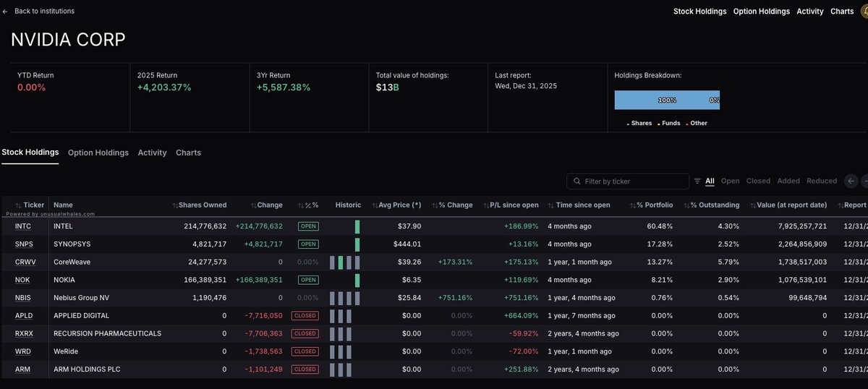
Task: Filter holdings by Added positions
Action: pyautogui.click(x=788, y=181)
